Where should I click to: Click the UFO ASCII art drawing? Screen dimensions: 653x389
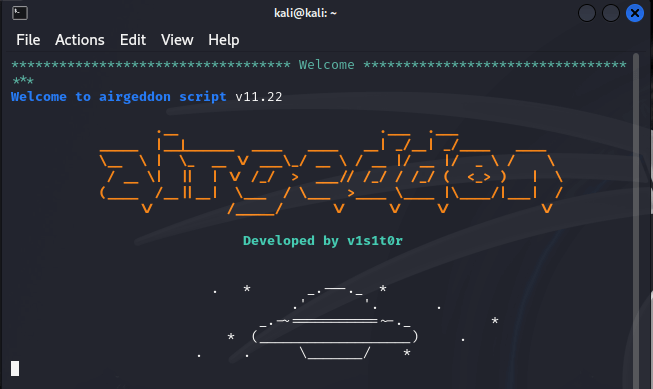click(x=334, y=322)
